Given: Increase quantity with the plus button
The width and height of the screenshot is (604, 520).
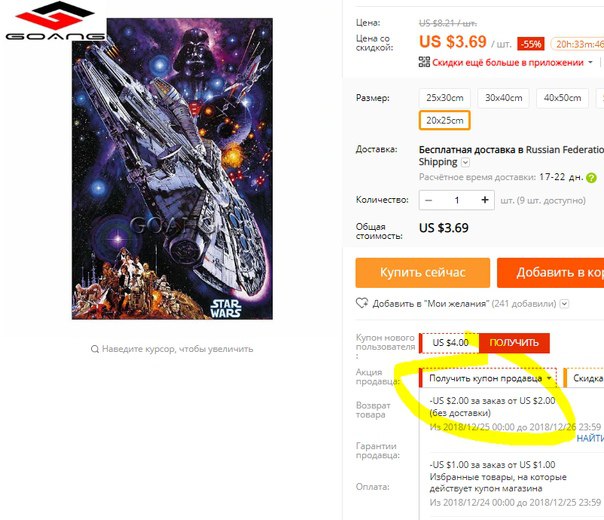Looking at the screenshot, I should [x=485, y=200].
